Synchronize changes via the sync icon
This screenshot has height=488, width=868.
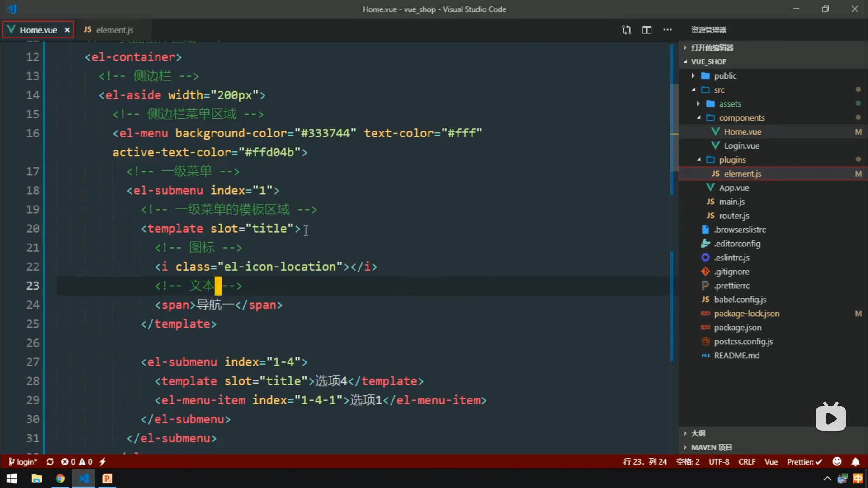[50, 462]
